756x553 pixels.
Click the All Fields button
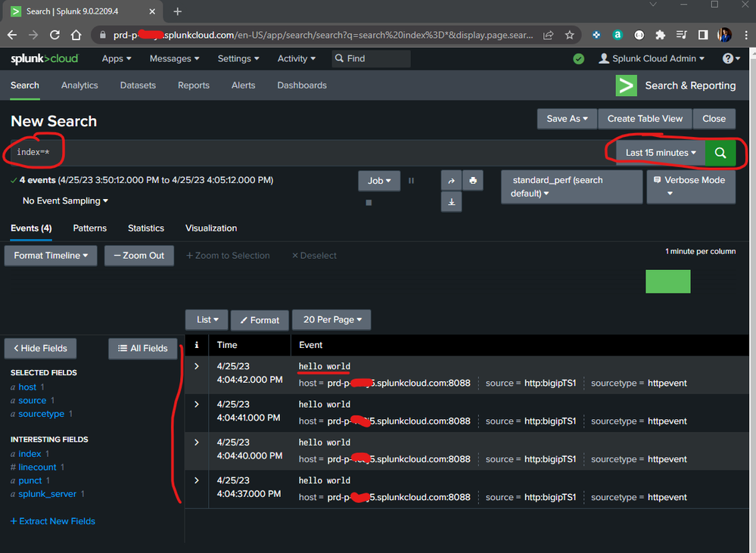coord(143,348)
